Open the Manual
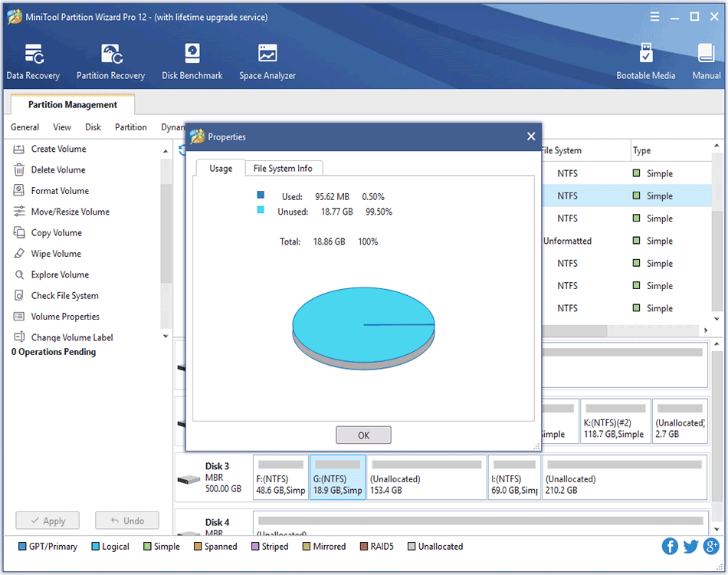The width and height of the screenshot is (728, 575). tap(707, 61)
